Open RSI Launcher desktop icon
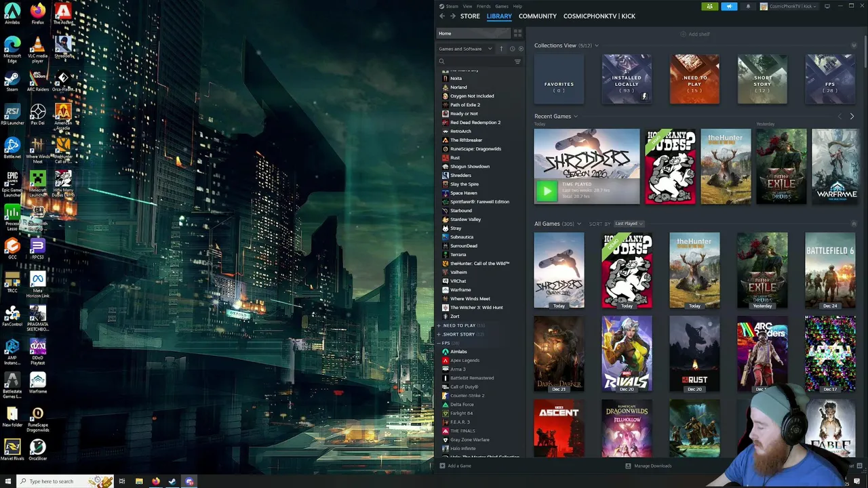The width and height of the screenshot is (868, 488). point(12,114)
